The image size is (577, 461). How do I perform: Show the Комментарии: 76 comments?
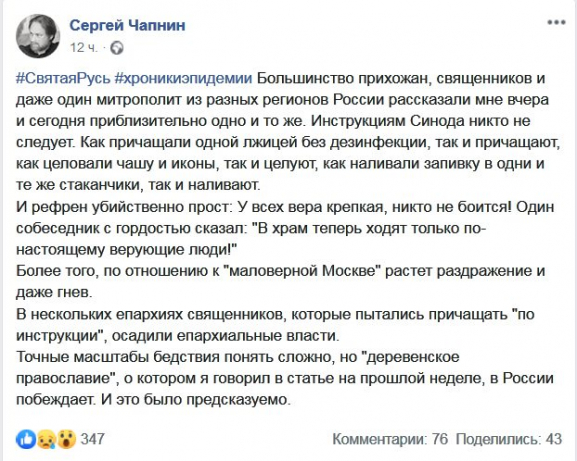tap(390, 439)
